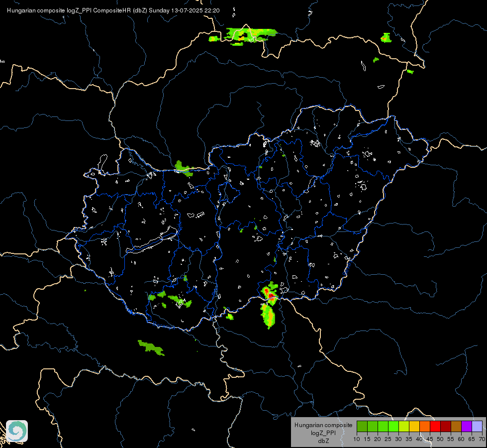Select the 45–50 dBZ bright red legend swatch
487x448 pixels.
click(x=435, y=426)
